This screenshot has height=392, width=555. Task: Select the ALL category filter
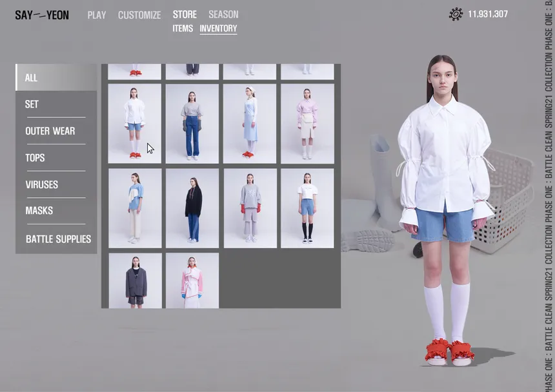pos(56,77)
